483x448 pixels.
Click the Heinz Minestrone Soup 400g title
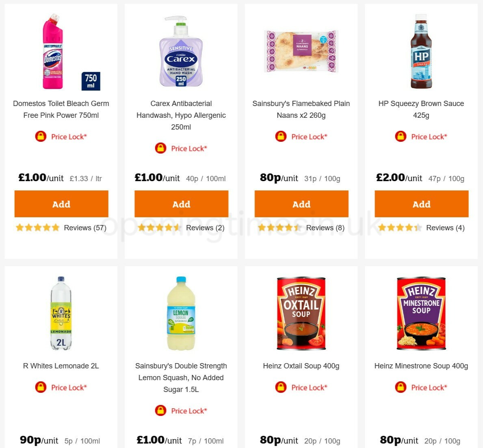tap(421, 366)
